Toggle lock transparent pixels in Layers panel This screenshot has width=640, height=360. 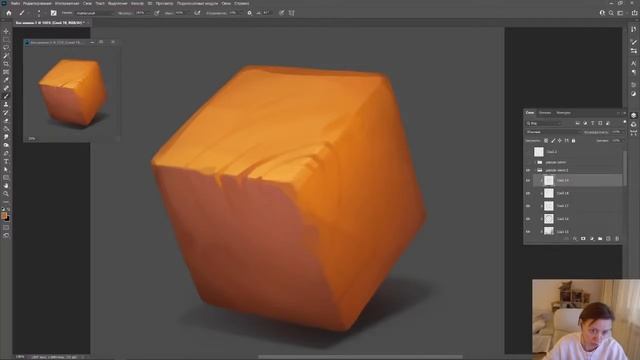[546, 140]
